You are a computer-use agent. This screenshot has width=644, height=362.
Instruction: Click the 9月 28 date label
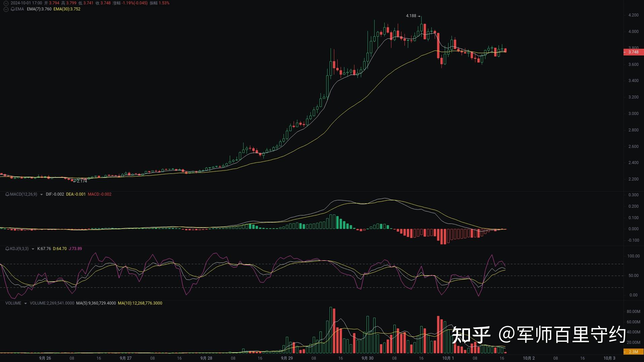tap(206, 358)
